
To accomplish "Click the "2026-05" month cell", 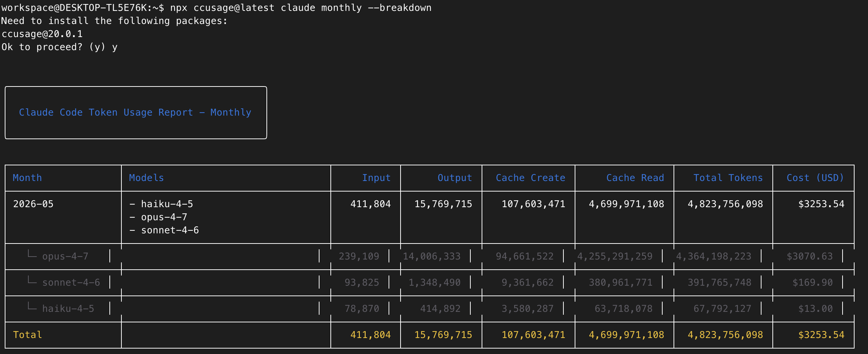I will [33, 204].
